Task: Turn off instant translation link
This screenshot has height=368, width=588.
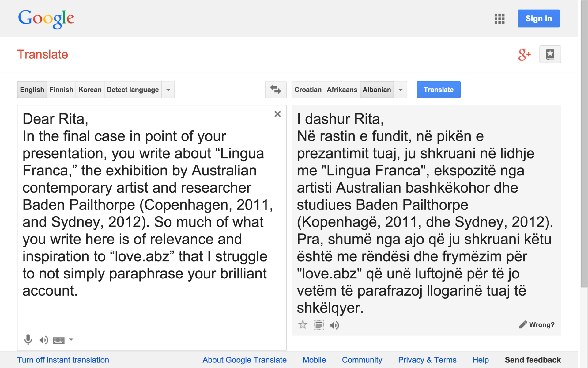Action: point(63,360)
